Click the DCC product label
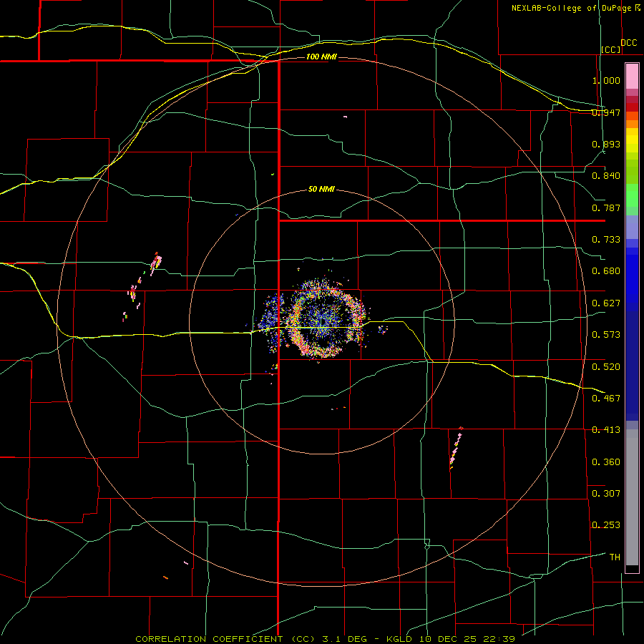Screen dimensions: 644x644 pyautogui.click(x=629, y=43)
